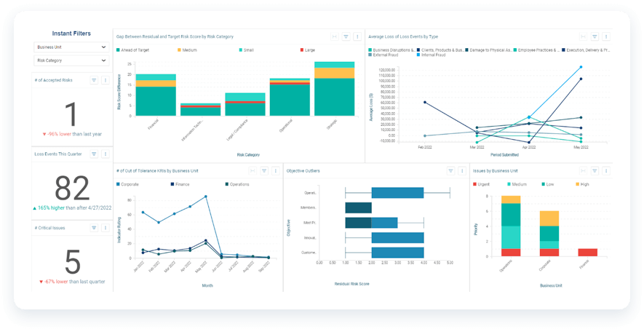Click expand-width icon on Average Loss chart
This screenshot has height=332, width=644.
583,36
